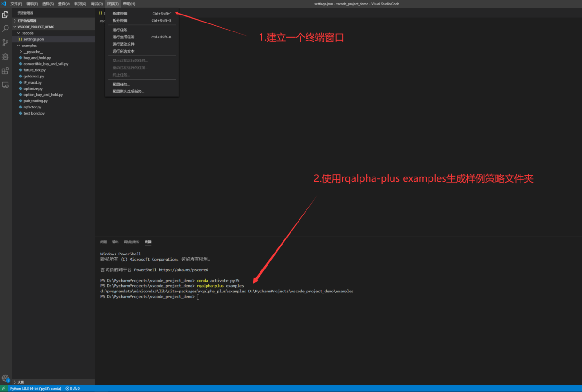Click the remote indicator icon in status bar
This screenshot has width=582, height=392.
click(2, 388)
